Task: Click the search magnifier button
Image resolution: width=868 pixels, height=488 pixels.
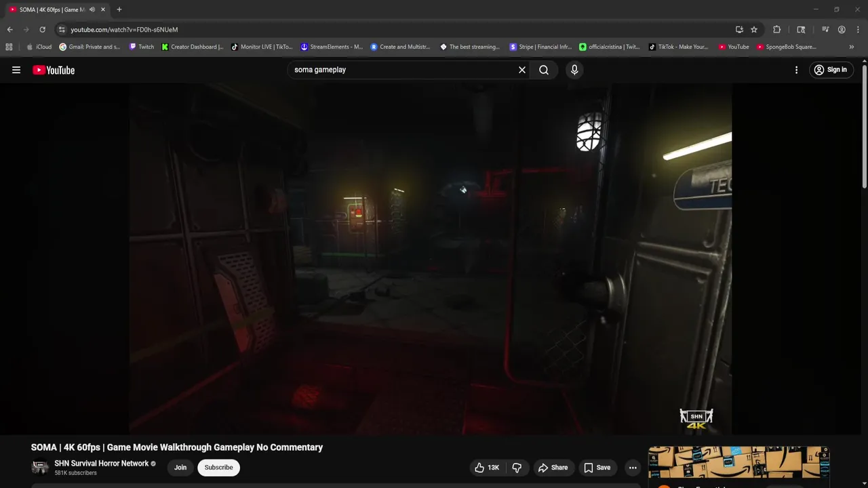Action: click(x=544, y=70)
